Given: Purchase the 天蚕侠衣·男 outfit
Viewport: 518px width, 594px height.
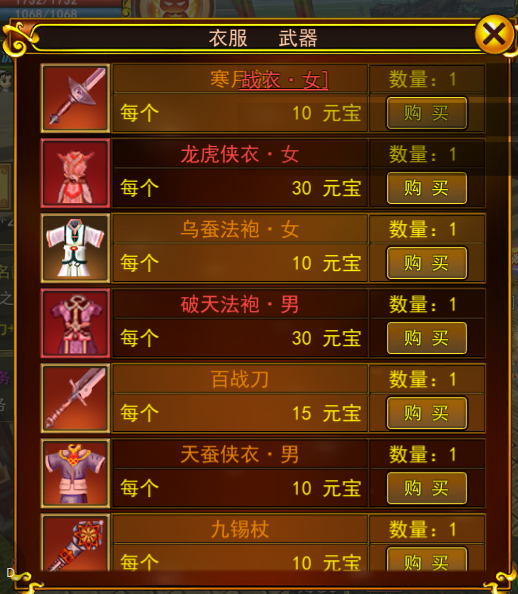Looking at the screenshot, I should coord(427,488).
